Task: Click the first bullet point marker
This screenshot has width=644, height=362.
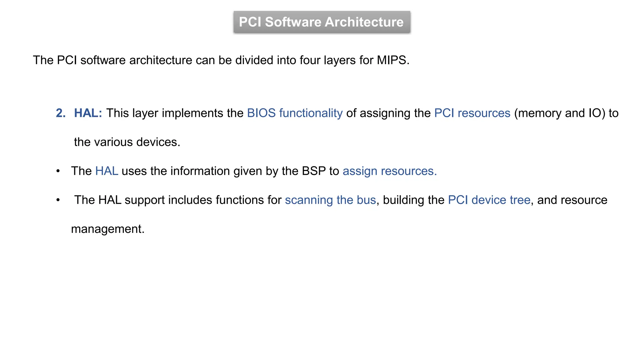Action: click(x=58, y=171)
